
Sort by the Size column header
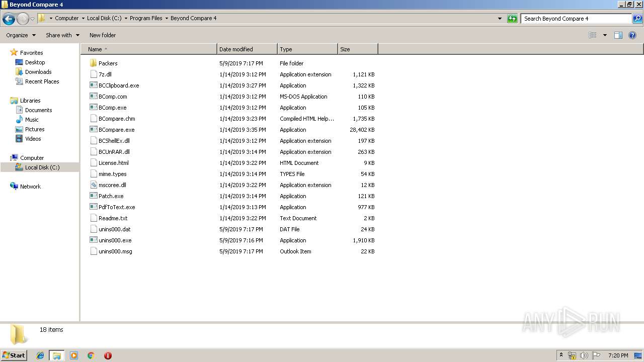(x=358, y=49)
